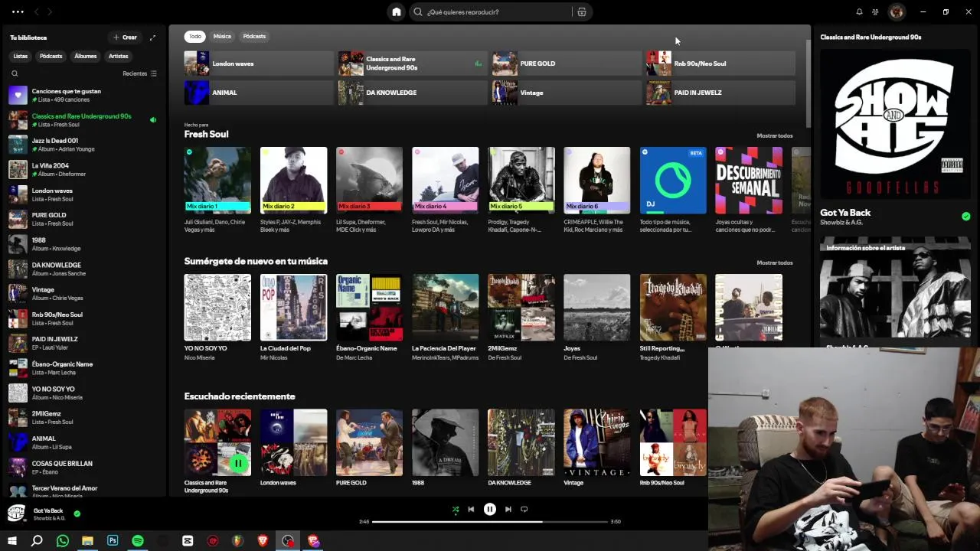
Task: Select the Pódcasts filter chip in main view
Action: (254, 36)
